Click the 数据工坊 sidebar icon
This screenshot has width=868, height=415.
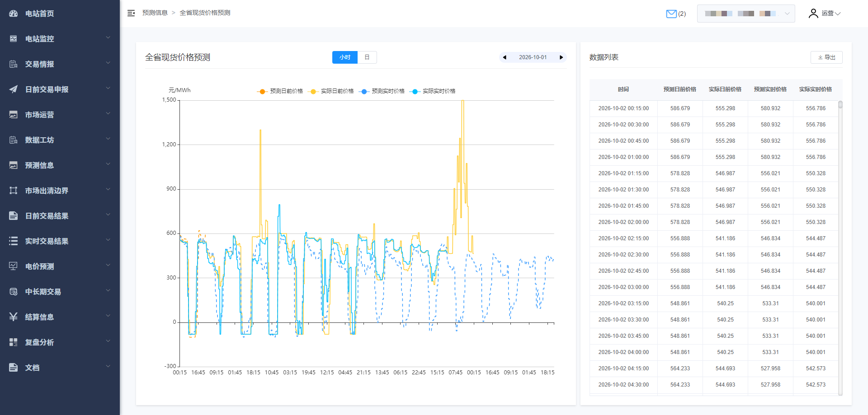[14, 140]
